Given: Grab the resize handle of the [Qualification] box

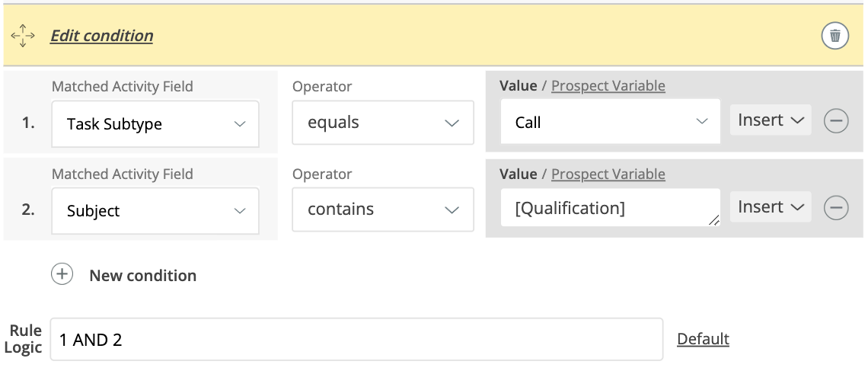Looking at the screenshot, I should pos(714,220).
